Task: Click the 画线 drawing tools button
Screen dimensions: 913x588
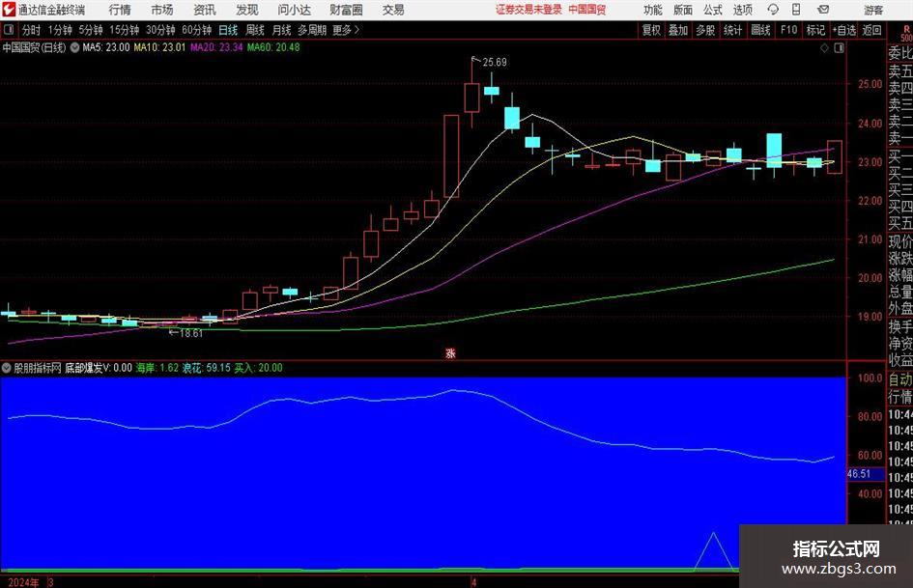Action: click(760, 30)
